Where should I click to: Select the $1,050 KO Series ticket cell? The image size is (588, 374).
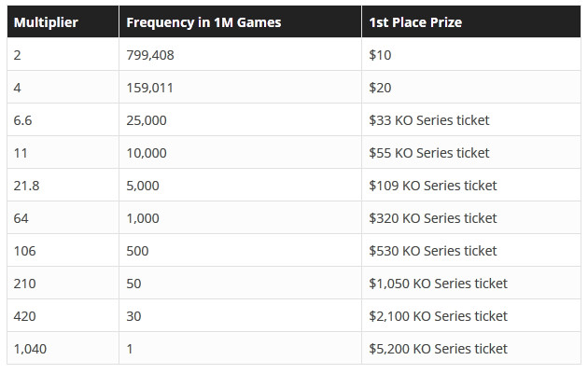tap(471, 283)
